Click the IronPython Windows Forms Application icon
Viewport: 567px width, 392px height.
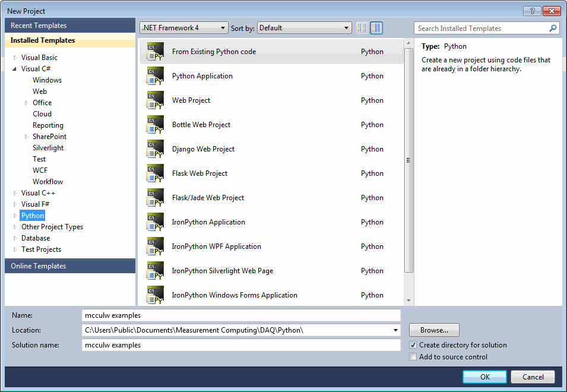tap(155, 295)
